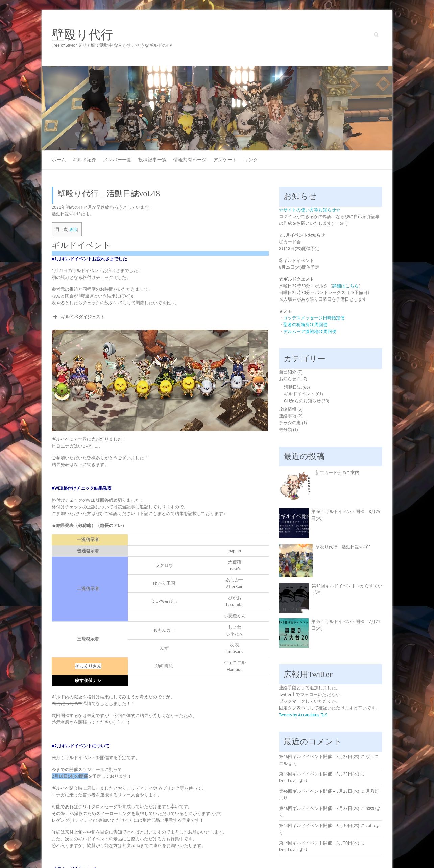Click the 真夏のクイズ大会 post thumbnail
Image resolution: width=434 pixels, height=868 pixels.
coord(294,633)
